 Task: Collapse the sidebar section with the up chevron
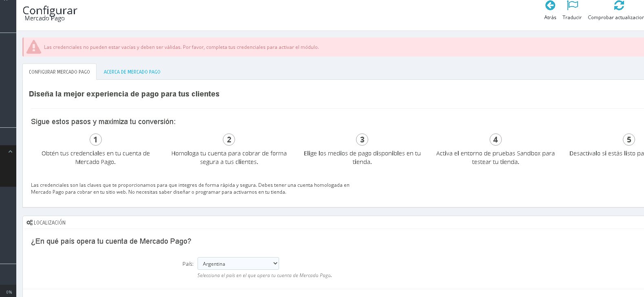pos(10,151)
